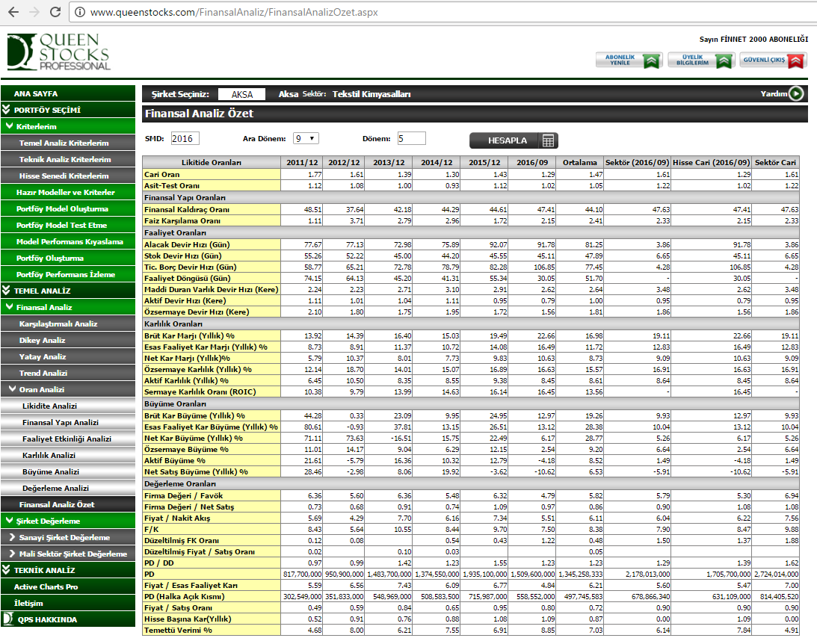The image size is (817, 644).
Task: Click the Sektör Cari column header
Action: [x=775, y=162]
